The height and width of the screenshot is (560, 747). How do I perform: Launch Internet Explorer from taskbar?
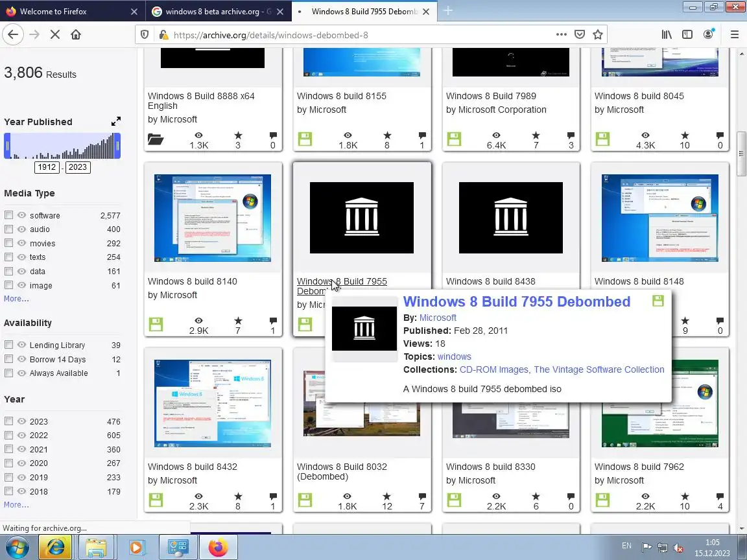54,547
